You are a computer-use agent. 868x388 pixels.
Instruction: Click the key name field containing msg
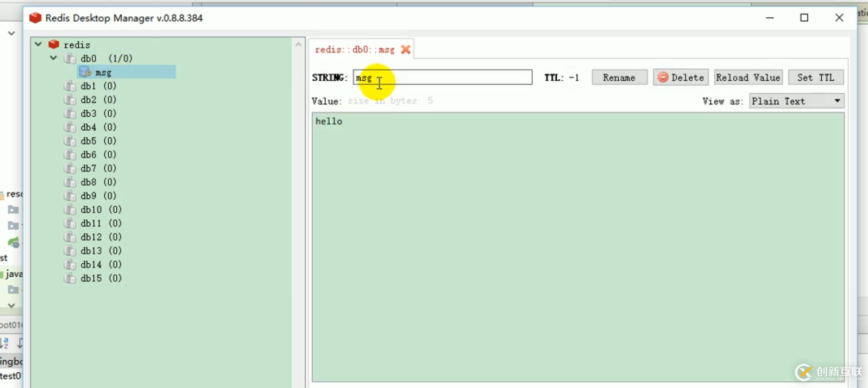(x=442, y=78)
